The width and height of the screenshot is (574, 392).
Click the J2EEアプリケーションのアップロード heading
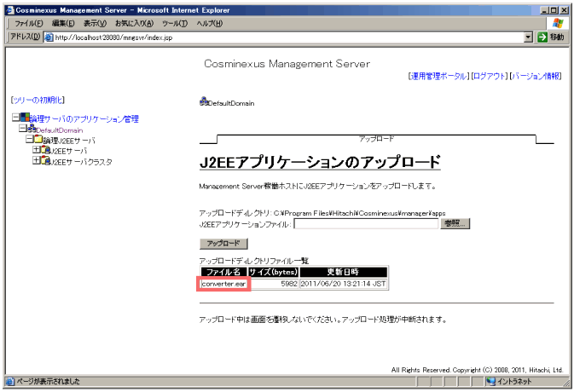click(320, 163)
